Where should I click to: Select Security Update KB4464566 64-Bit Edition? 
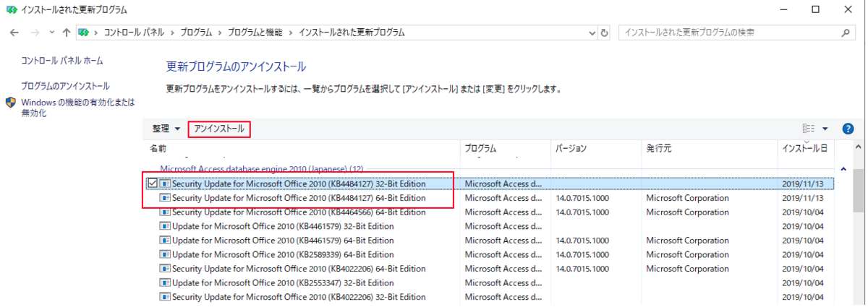point(299,212)
